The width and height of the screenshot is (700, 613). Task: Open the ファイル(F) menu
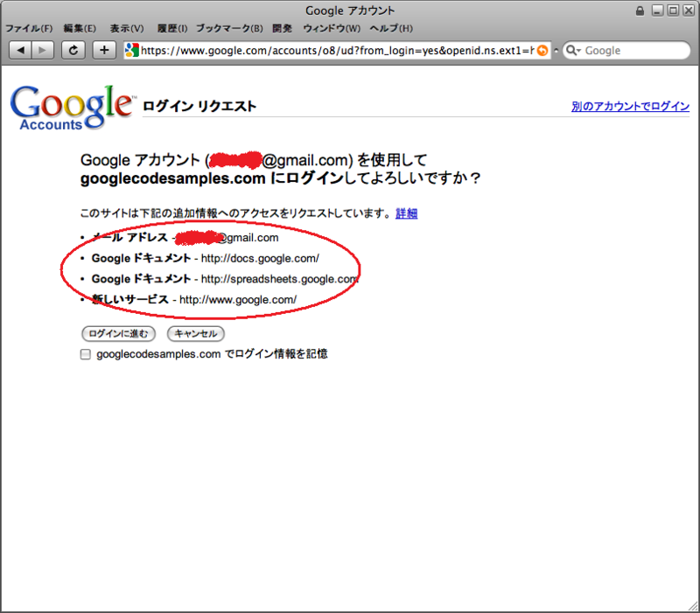click(x=29, y=29)
